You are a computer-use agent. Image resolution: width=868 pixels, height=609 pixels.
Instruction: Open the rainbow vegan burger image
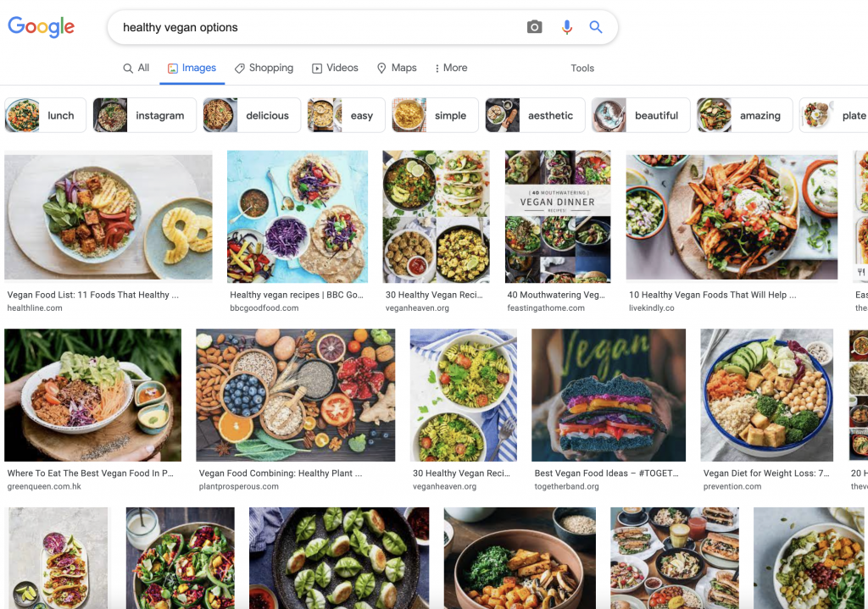pos(608,395)
